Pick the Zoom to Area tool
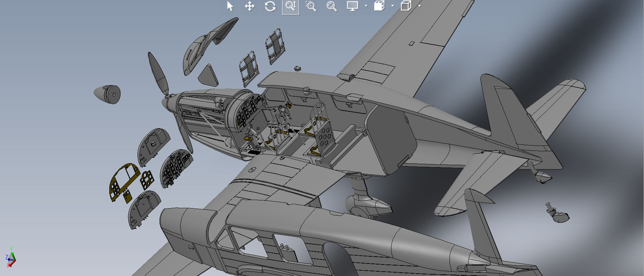The image size is (644, 276). click(311, 6)
